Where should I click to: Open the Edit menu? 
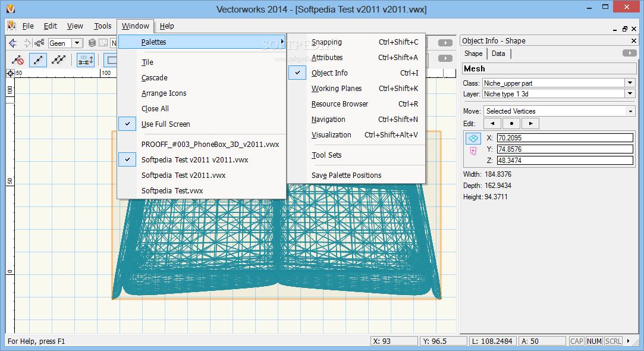point(51,26)
